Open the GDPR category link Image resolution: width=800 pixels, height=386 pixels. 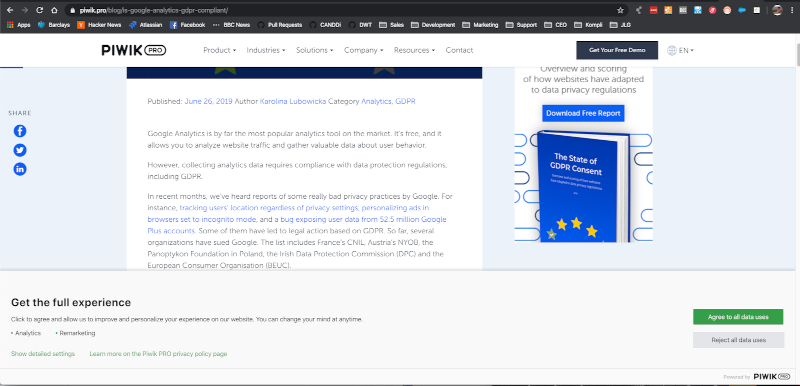coord(406,101)
